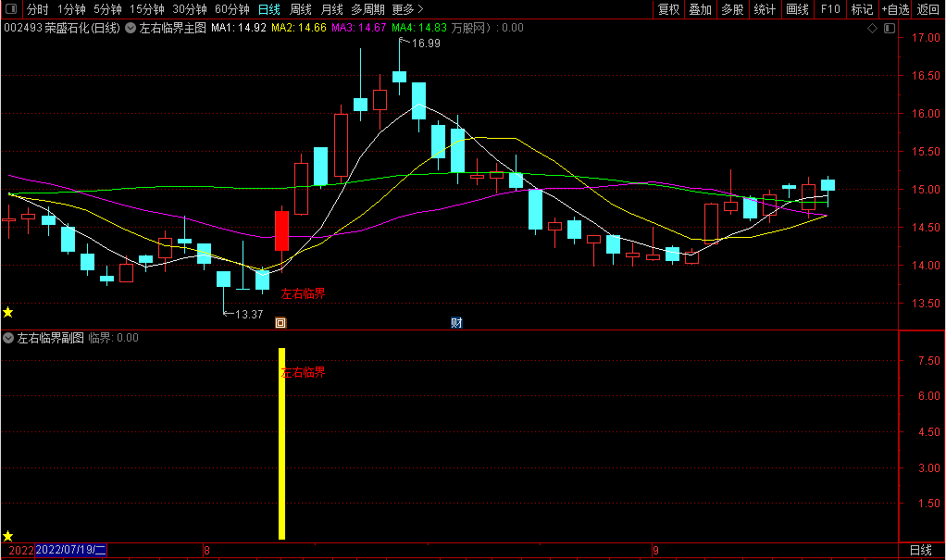Click the 2022 year label on the time axis
This screenshot has width=946, height=560.
[21, 551]
